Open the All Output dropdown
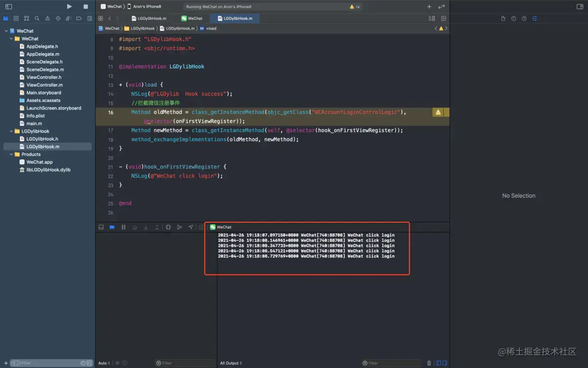 coord(231,363)
